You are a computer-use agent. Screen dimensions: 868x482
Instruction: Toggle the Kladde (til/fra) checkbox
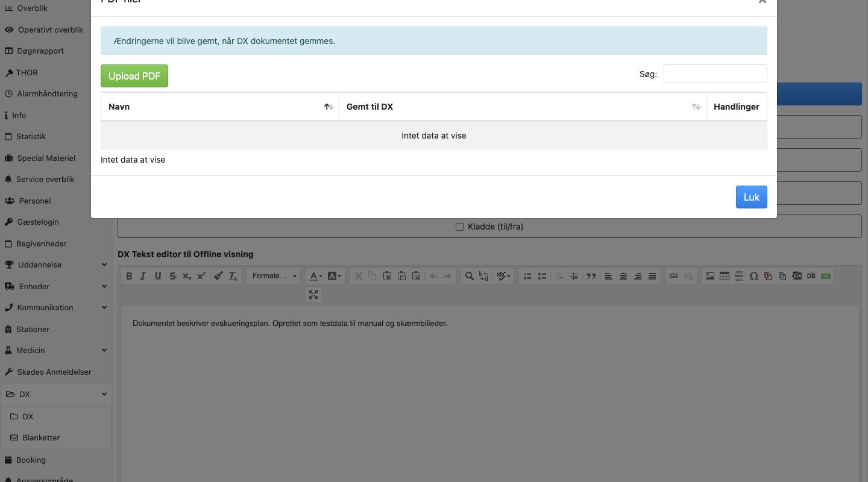tap(459, 227)
